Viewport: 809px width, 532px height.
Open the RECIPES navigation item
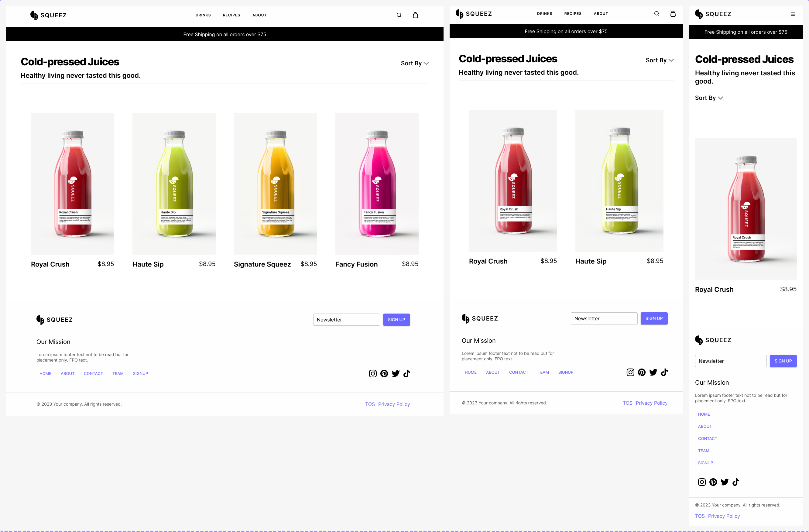pos(231,15)
